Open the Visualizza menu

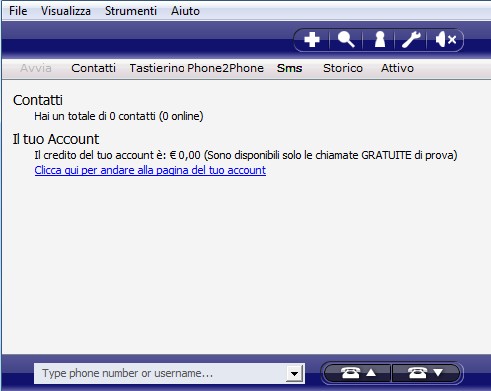click(x=66, y=11)
